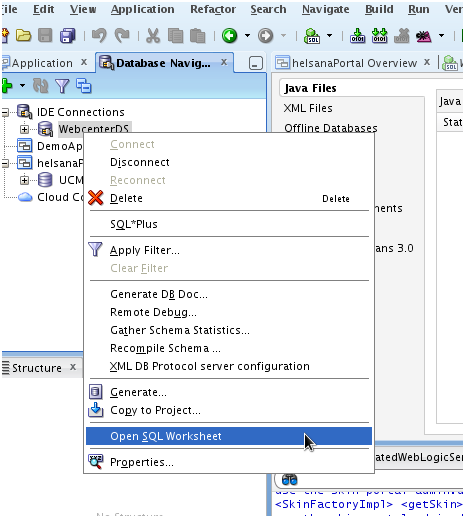465x518 pixels.
Task: Click the SQL worksheet toolbar icon
Action: pos(312,36)
